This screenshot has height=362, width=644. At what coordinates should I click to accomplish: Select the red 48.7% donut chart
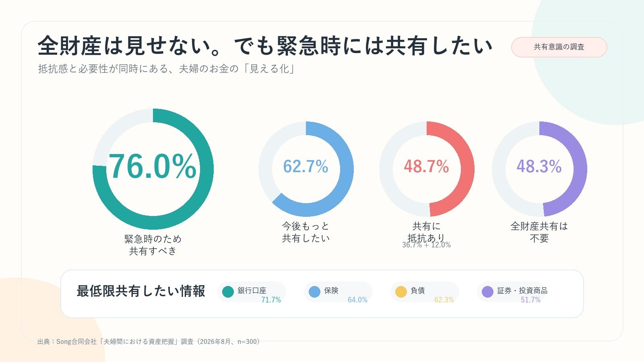coord(427,169)
